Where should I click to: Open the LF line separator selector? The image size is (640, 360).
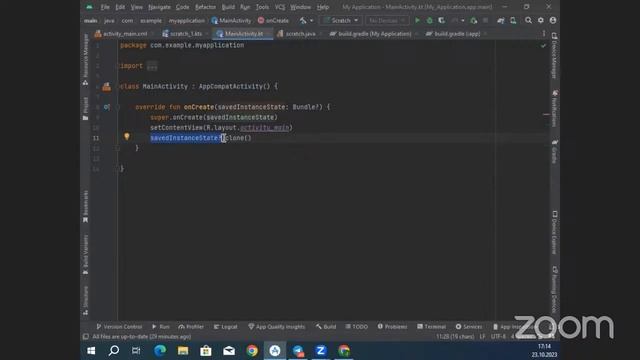(x=482, y=337)
